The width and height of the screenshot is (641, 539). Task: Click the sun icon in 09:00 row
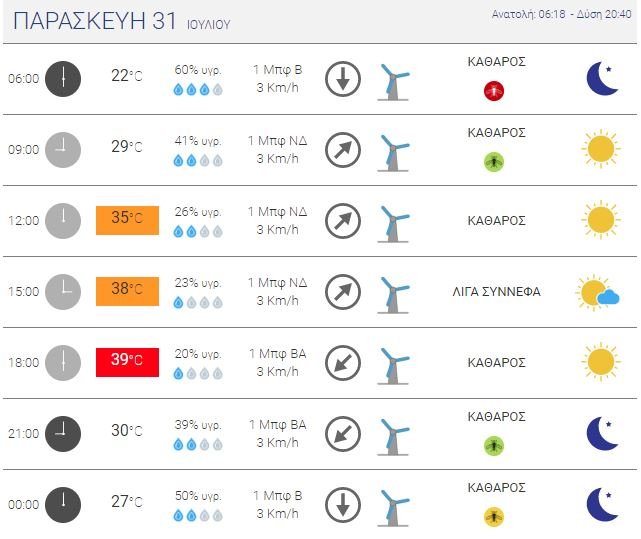click(600, 149)
